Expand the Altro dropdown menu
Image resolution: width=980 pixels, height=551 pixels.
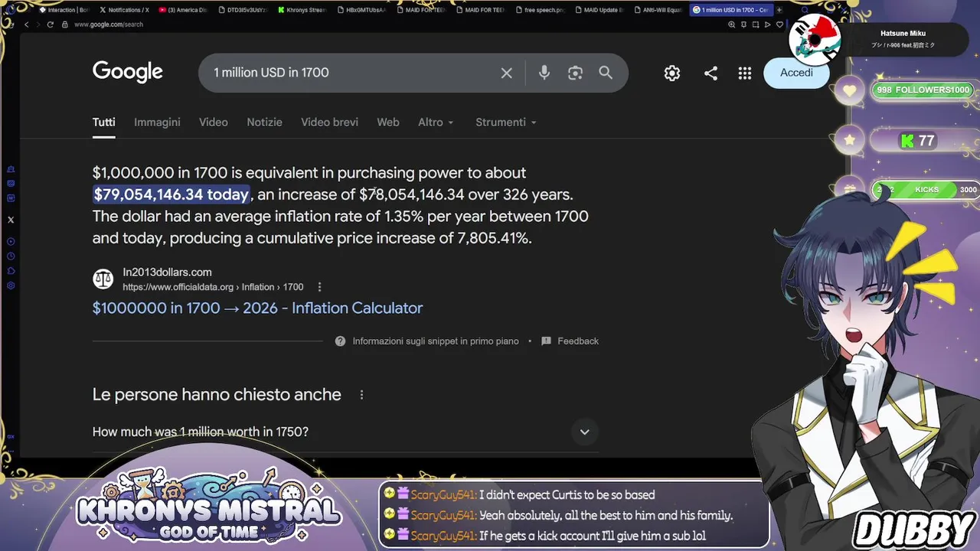(436, 122)
